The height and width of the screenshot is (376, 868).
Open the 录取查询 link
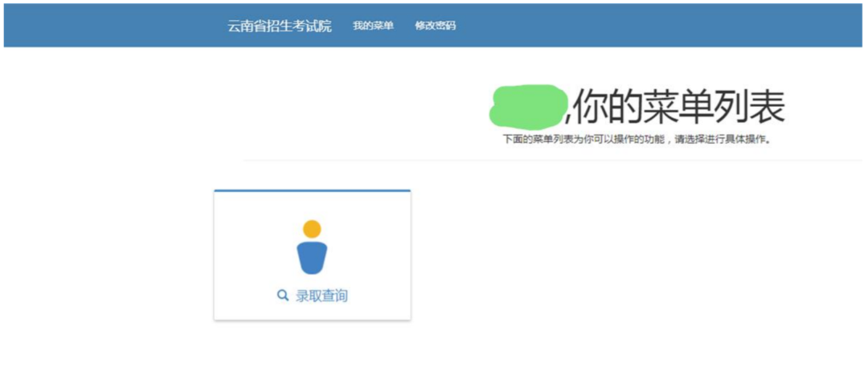click(321, 296)
